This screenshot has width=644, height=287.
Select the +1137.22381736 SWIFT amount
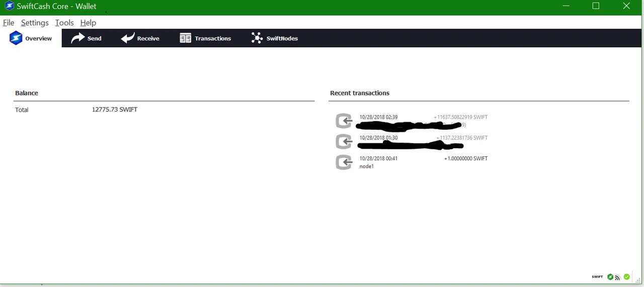click(462, 138)
